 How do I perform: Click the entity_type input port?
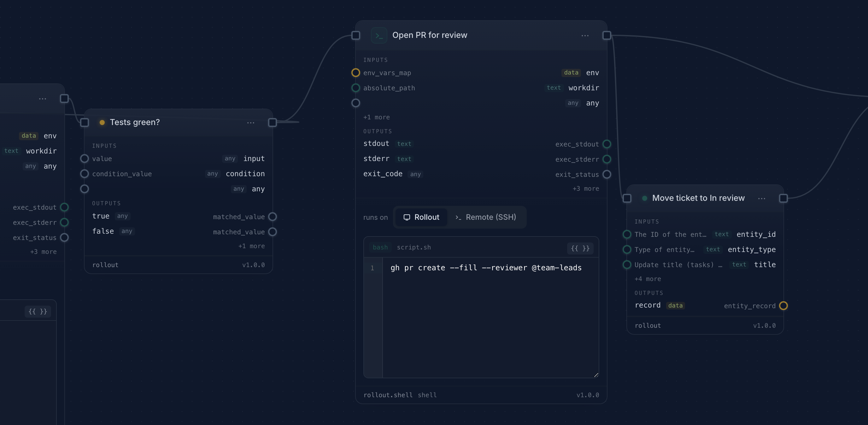coord(627,249)
